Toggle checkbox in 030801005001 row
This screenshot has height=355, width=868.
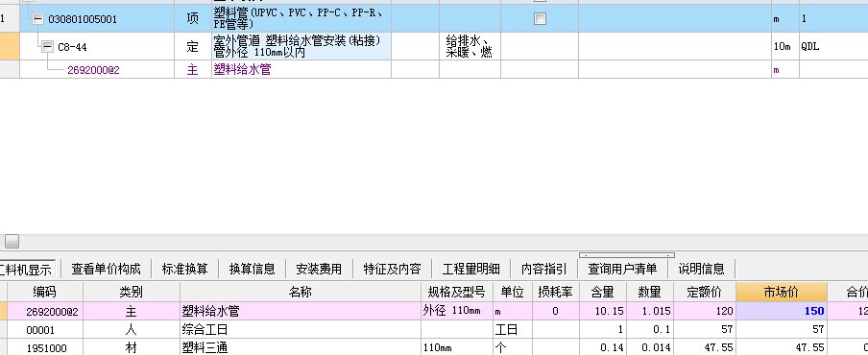point(540,19)
